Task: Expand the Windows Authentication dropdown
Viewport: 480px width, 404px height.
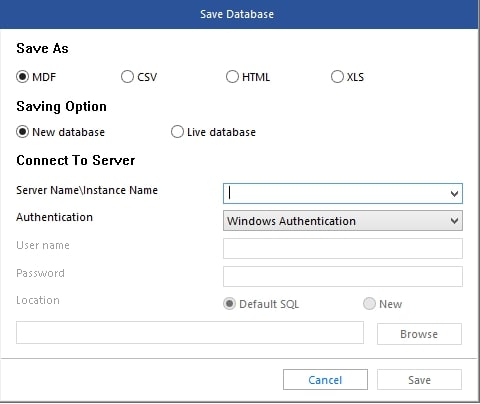Action: pyautogui.click(x=343, y=221)
